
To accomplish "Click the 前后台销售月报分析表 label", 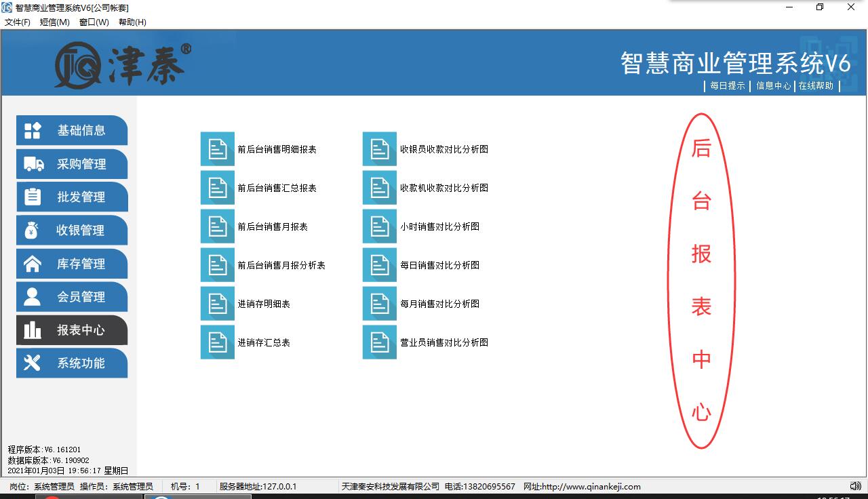I will point(281,265).
